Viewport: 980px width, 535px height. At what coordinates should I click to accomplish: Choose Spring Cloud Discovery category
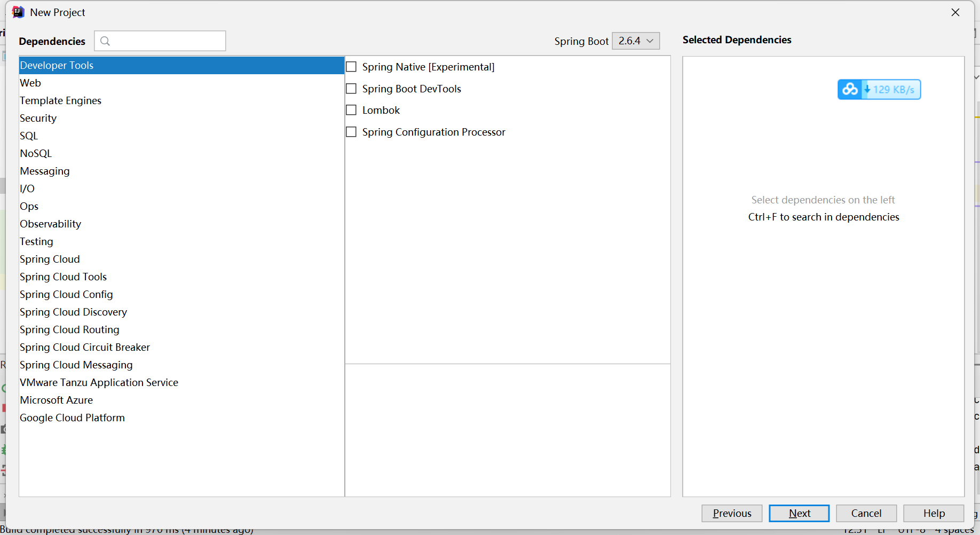pos(181,312)
